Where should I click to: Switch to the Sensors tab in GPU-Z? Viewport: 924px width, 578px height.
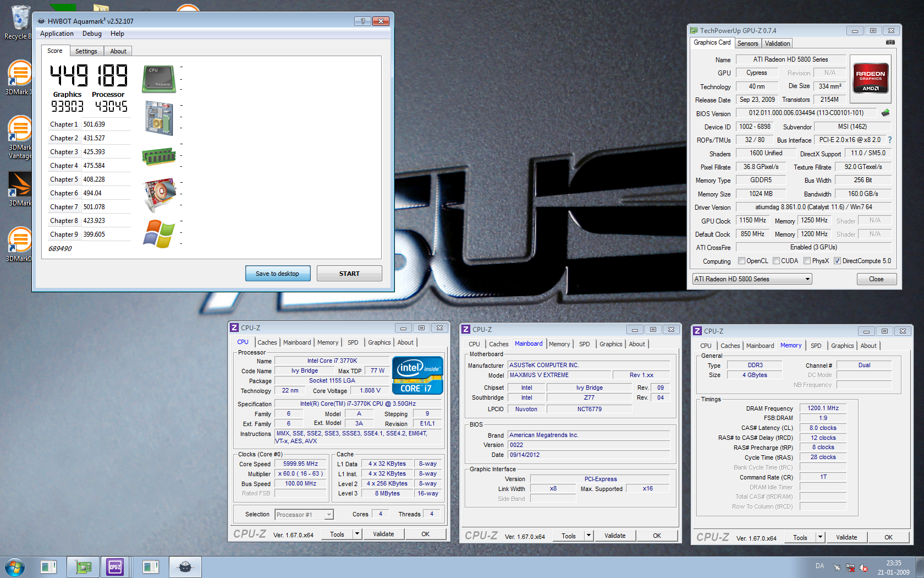coord(747,43)
